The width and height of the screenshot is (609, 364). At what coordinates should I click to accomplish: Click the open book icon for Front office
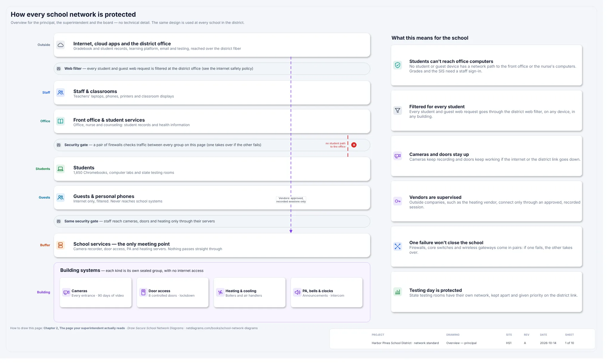coord(61,121)
